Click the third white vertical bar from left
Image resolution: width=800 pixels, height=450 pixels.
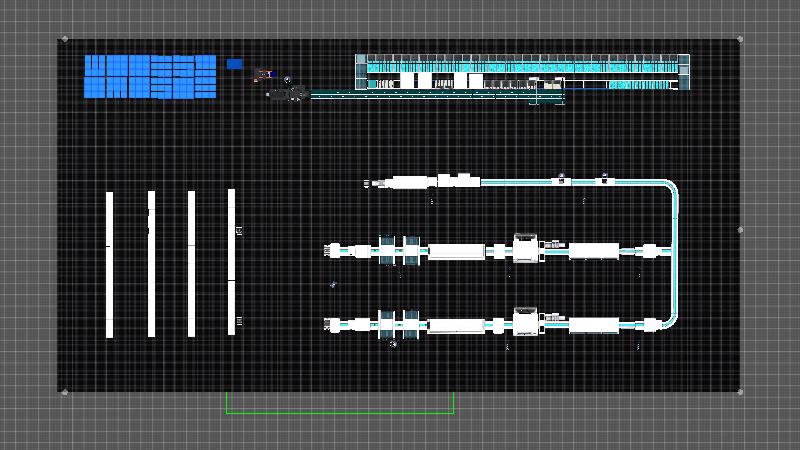point(191,264)
